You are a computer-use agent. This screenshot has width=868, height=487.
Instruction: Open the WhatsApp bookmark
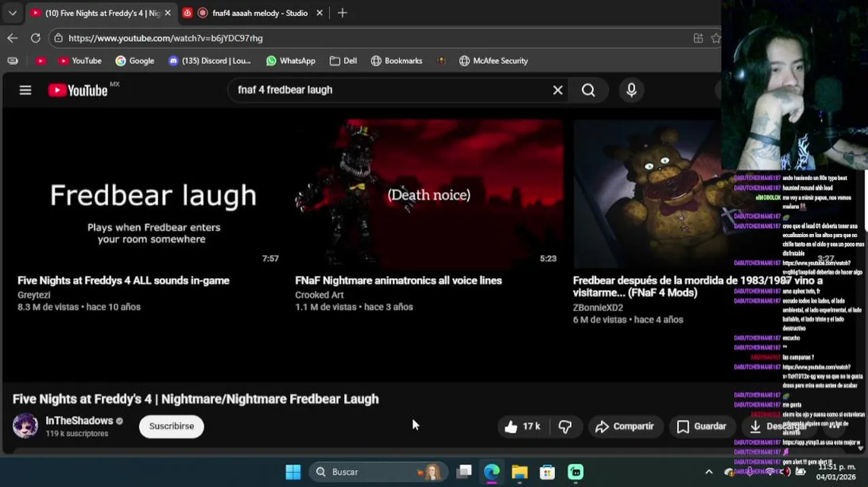[x=291, y=61]
